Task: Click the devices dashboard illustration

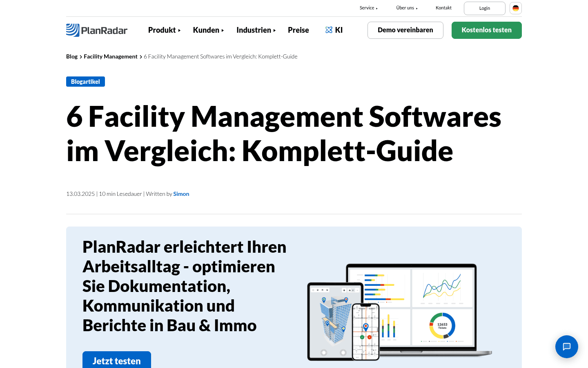Action: click(x=399, y=312)
